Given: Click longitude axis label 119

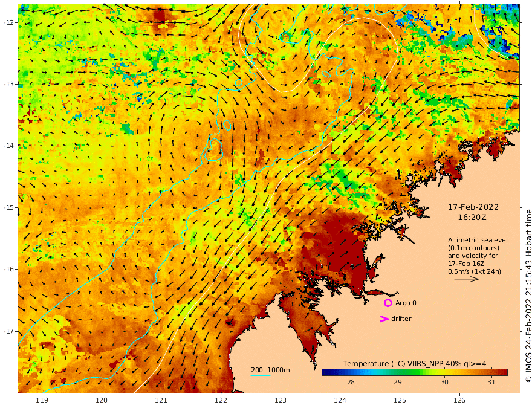Looking at the screenshot, I should click(x=42, y=400).
